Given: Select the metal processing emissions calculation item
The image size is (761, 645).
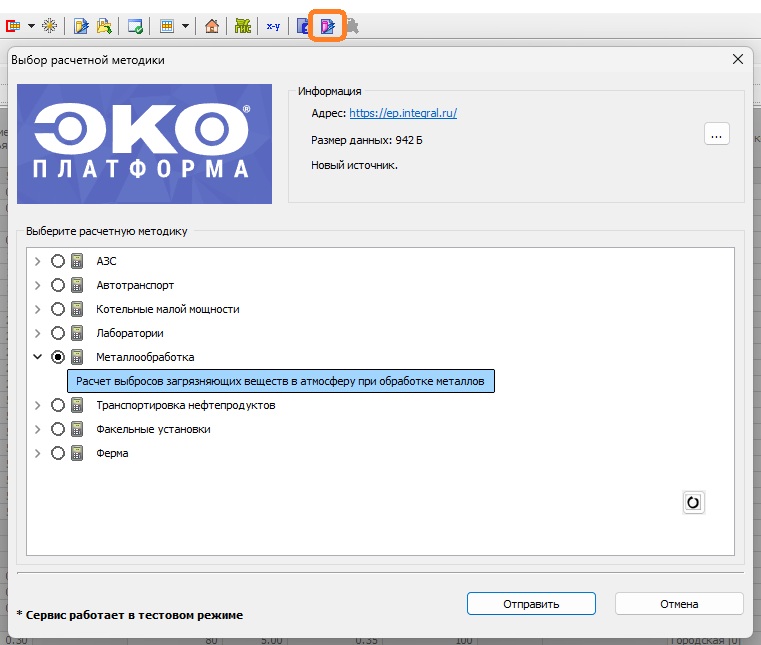Looking at the screenshot, I should point(280,381).
